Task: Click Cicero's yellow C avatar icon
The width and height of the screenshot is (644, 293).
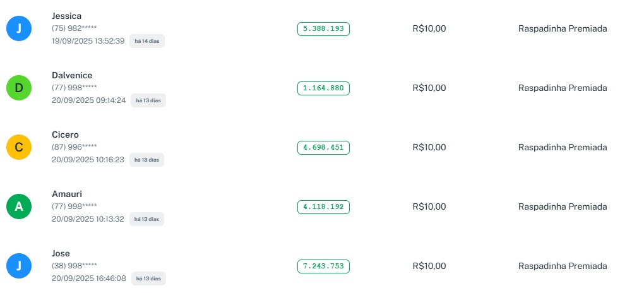Action: tap(19, 147)
